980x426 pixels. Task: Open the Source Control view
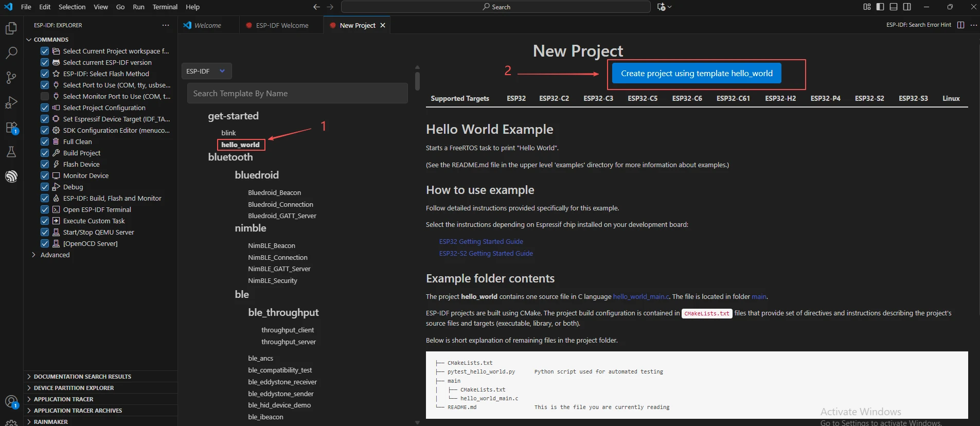[x=11, y=78]
